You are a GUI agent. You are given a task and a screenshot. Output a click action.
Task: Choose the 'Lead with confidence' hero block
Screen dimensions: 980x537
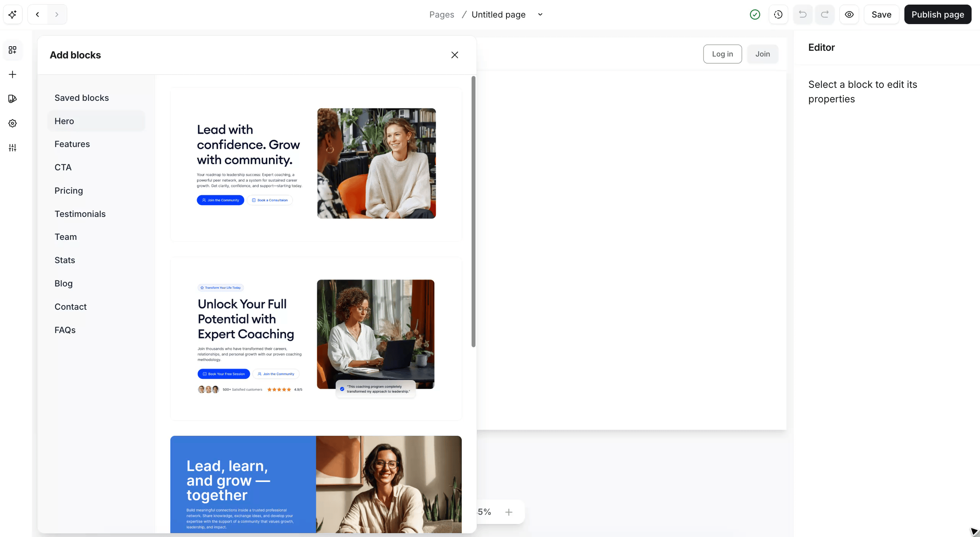[x=316, y=165]
